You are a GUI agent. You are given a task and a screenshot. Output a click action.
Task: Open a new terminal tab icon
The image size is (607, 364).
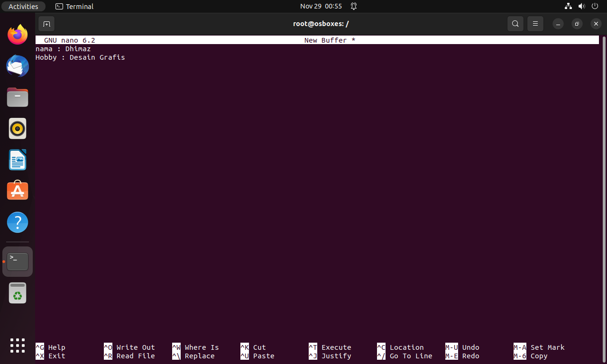coord(46,24)
